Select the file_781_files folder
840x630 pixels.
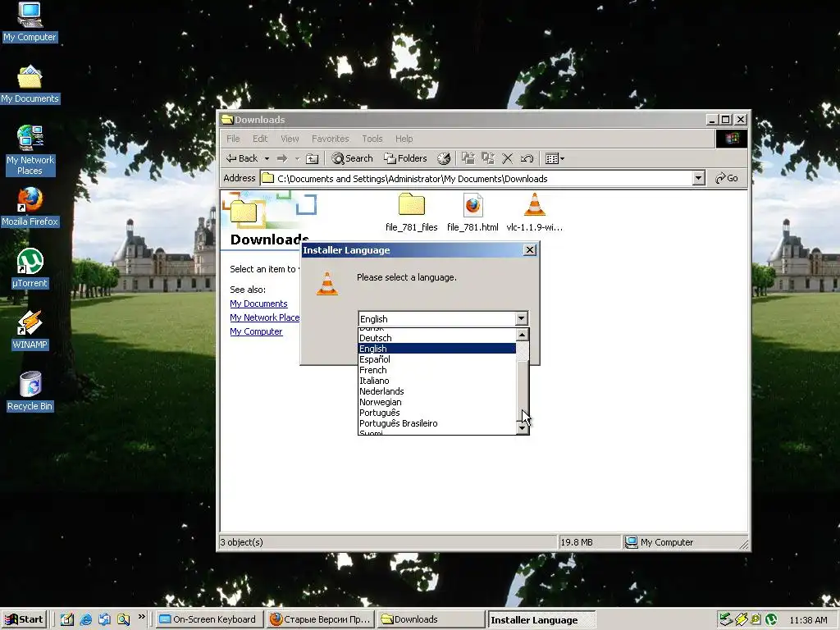(x=412, y=212)
